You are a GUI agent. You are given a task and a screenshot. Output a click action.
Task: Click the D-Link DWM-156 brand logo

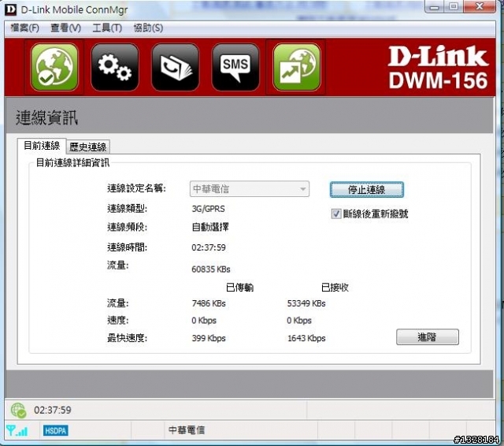tap(438, 67)
